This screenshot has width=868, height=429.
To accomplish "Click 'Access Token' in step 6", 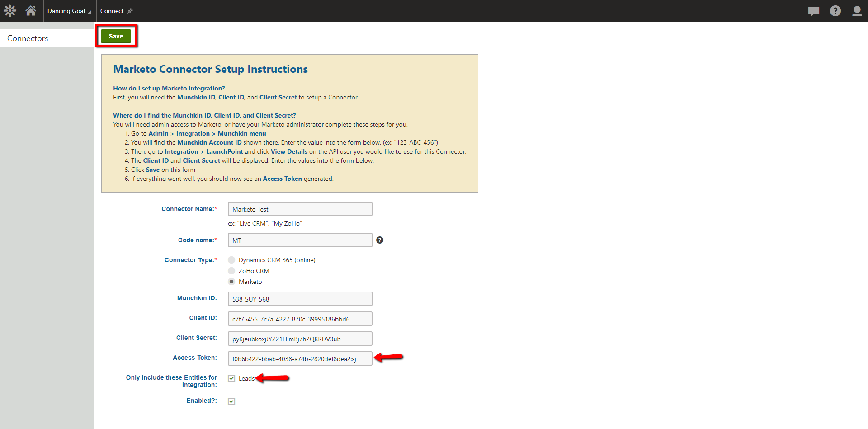I will tap(282, 179).
